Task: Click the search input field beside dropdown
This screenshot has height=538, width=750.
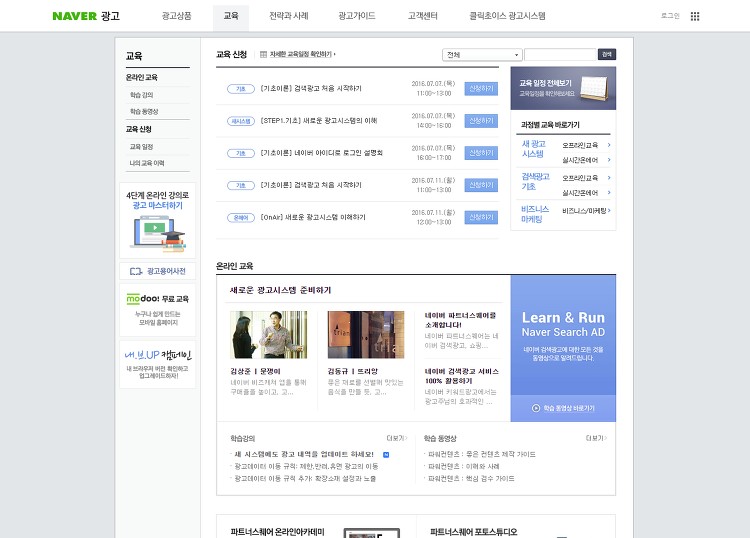Action: coord(560,55)
